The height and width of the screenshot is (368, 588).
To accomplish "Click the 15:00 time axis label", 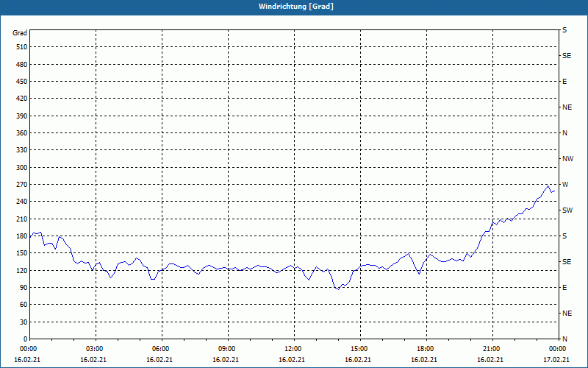I will tap(359, 349).
